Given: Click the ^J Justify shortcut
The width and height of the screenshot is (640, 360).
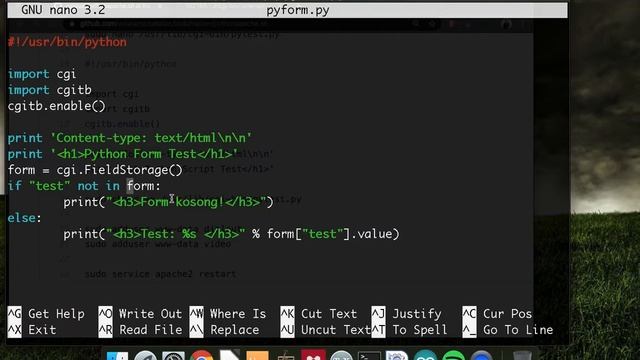Looking at the screenshot, I should (407, 313).
